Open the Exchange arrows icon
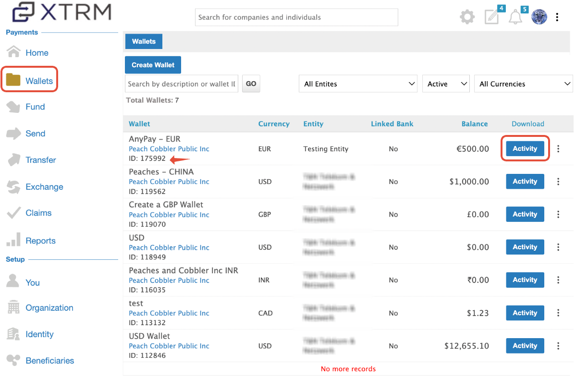Screen dimensions: 588x378 coord(13,187)
